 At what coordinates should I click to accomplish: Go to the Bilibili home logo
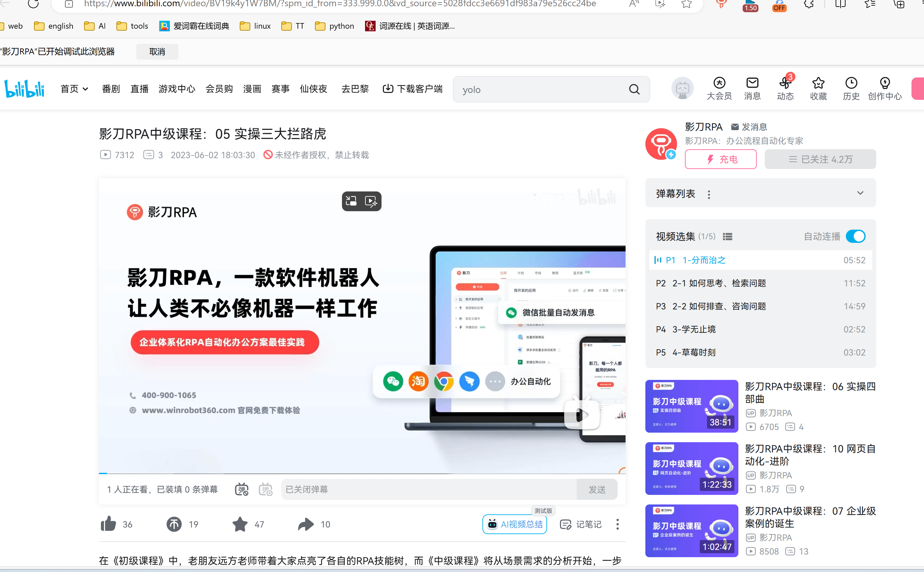click(24, 89)
